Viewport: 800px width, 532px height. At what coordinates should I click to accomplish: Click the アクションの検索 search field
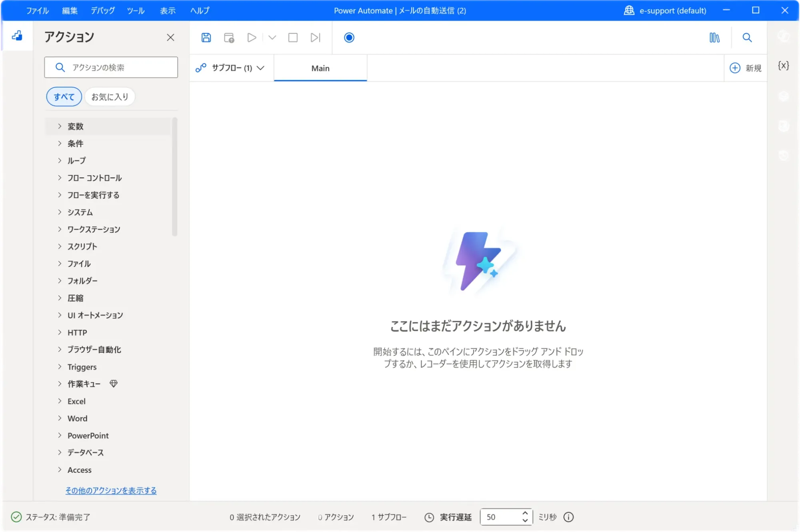[x=111, y=67]
